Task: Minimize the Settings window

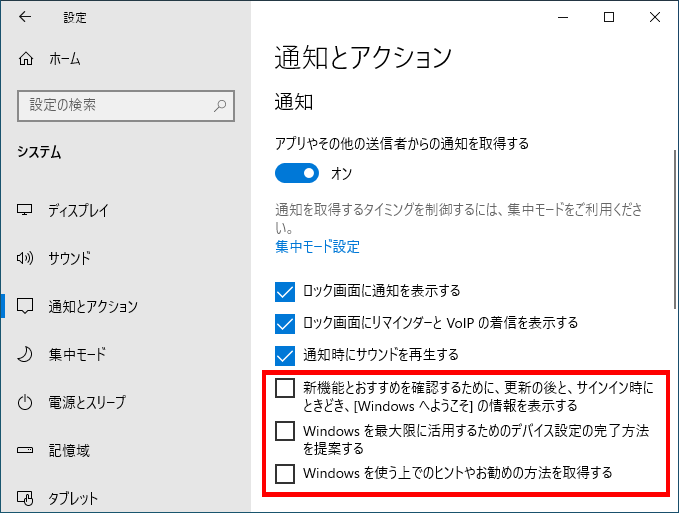Action: click(x=563, y=17)
